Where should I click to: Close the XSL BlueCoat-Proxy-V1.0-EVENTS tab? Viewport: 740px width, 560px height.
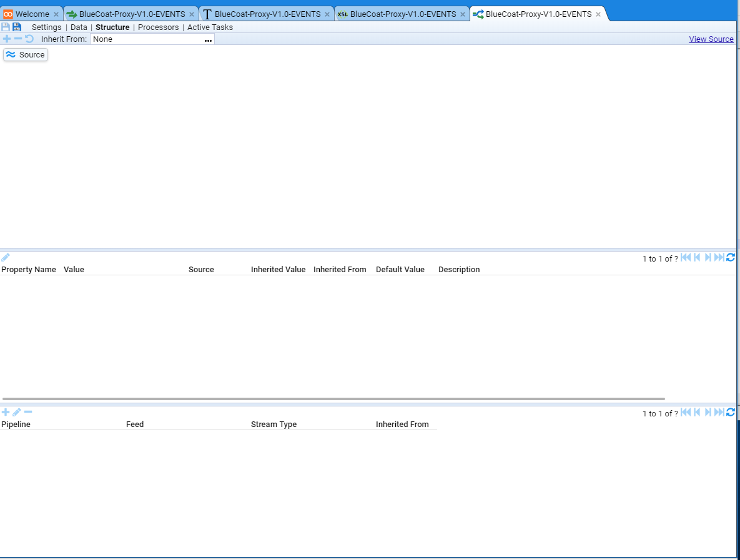[463, 14]
